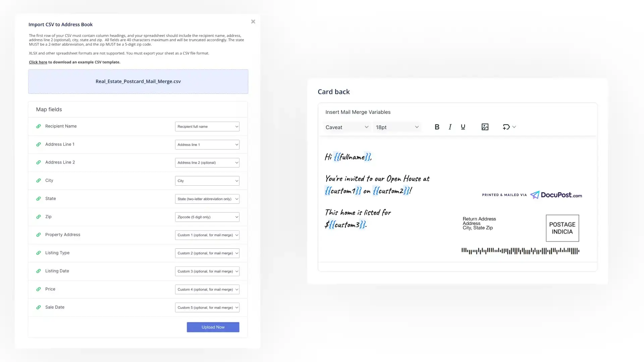Open City mapping dropdown
The width and height of the screenshot is (644, 362).
point(207,181)
